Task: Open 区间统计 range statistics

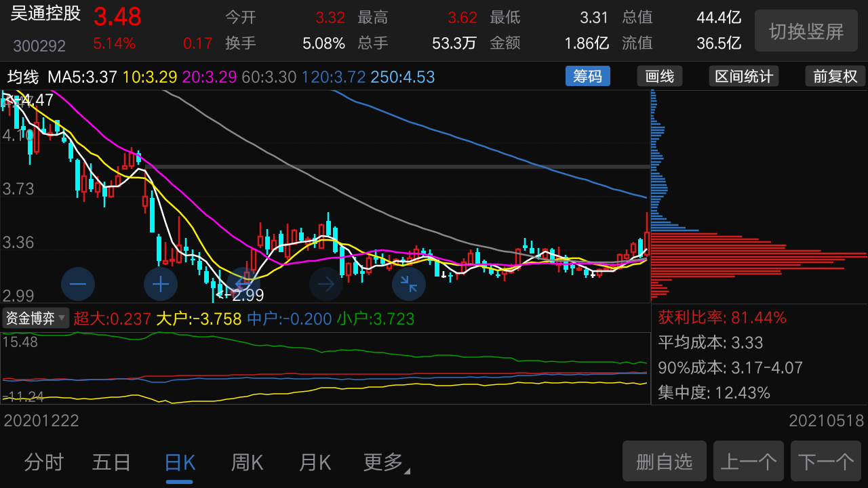Action: tap(744, 76)
